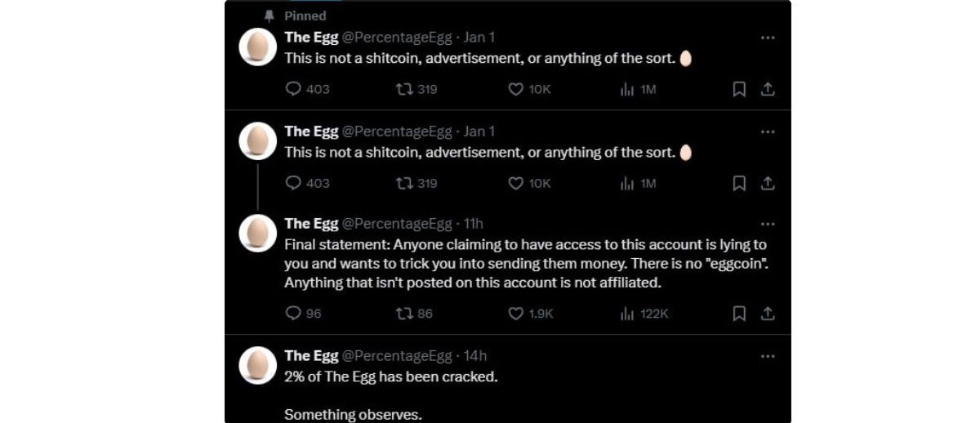Viewport: 980px width, 423px height.
Task: Click the 11h timestamp on Final statement
Action: tap(473, 224)
